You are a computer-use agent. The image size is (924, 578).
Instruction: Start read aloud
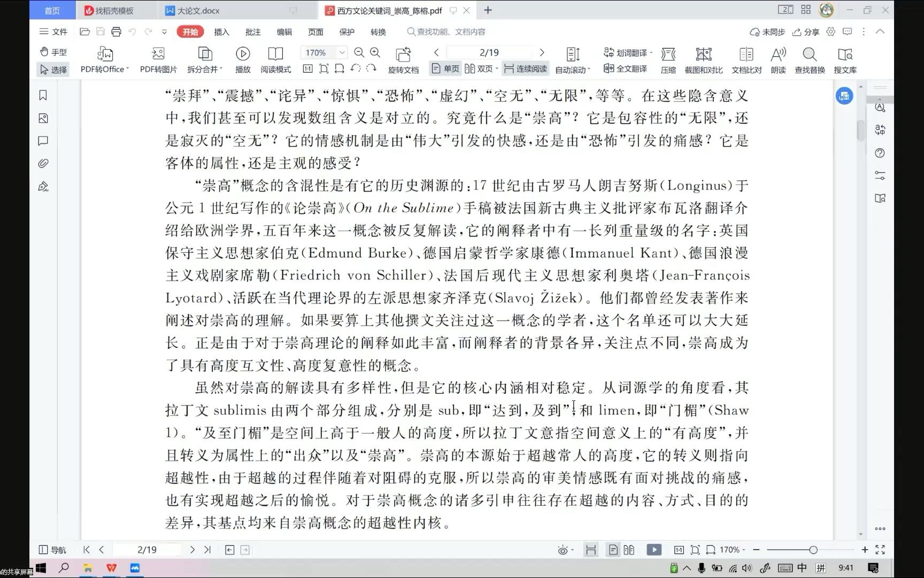pyautogui.click(x=778, y=60)
